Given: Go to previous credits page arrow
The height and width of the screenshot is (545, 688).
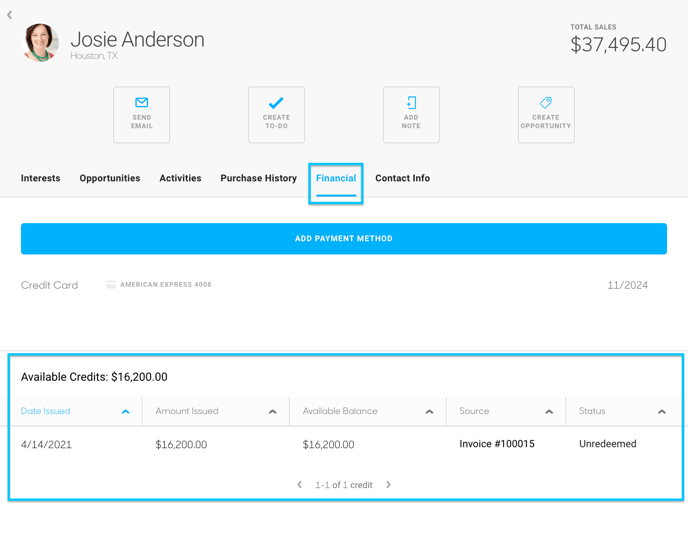Looking at the screenshot, I should click(x=299, y=484).
